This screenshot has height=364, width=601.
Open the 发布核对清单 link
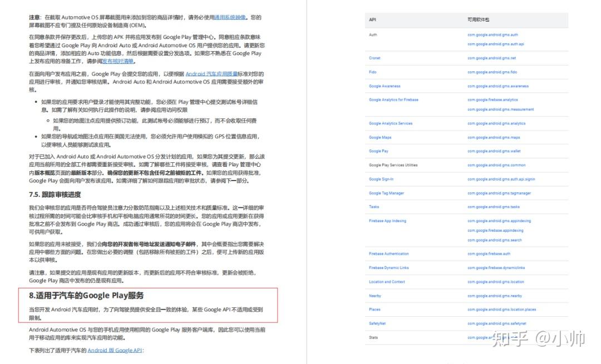(x=118, y=61)
